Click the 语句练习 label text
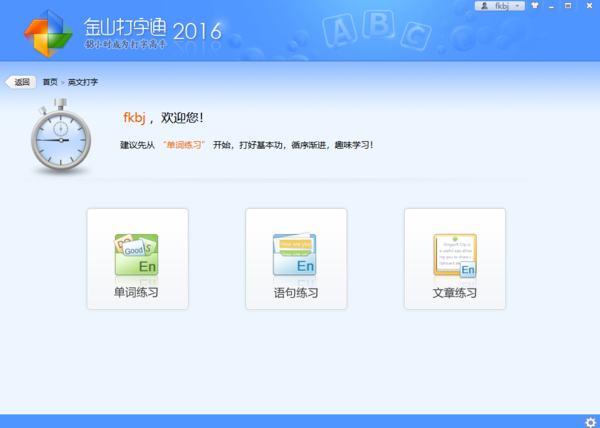The image size is (600, 428). (x=295, y=293)
